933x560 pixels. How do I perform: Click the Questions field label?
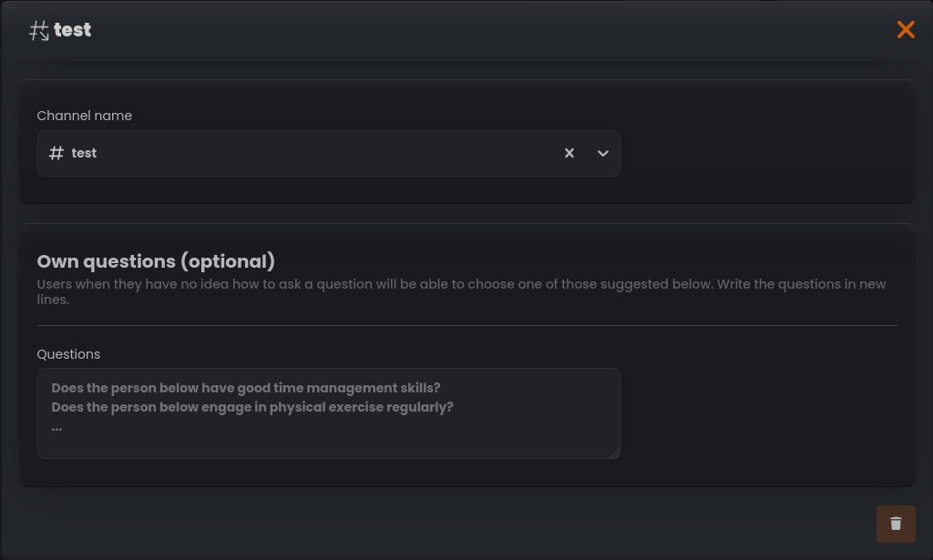pos(68,354)
